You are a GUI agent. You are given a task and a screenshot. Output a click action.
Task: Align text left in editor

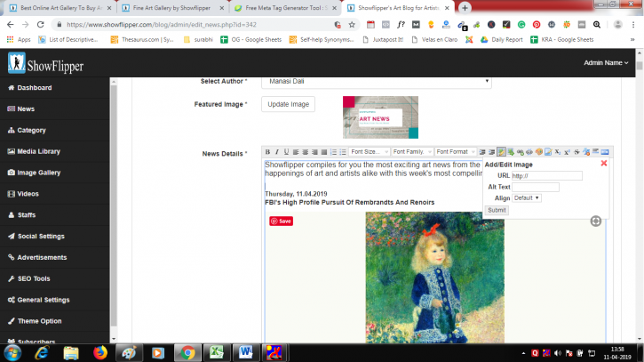[x=296, y=152]
